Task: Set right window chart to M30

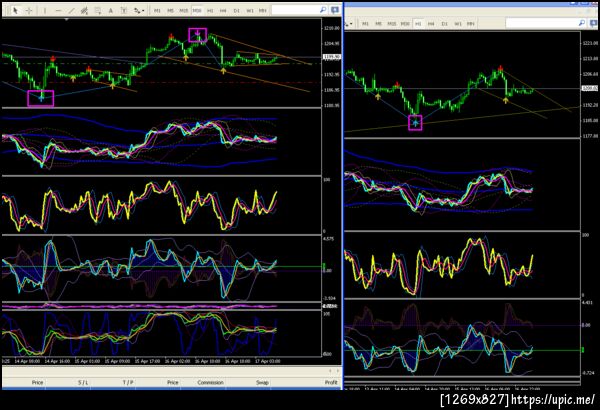Action: point(405,24)
